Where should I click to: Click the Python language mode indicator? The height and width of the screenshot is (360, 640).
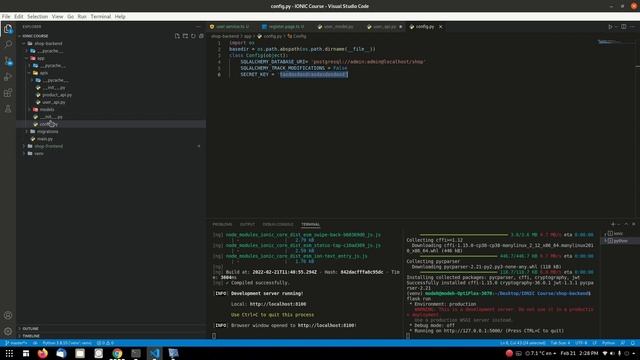point(608,343)
